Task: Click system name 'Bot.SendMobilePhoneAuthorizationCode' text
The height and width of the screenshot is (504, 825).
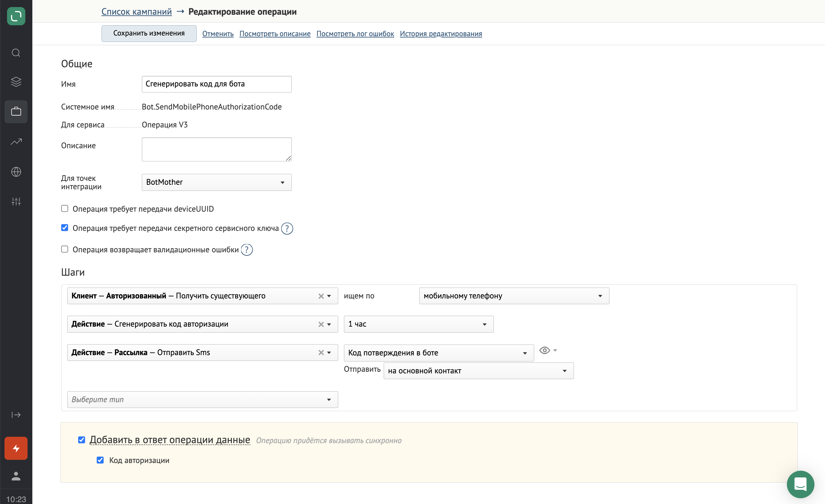Action: (x=212, y=107)
